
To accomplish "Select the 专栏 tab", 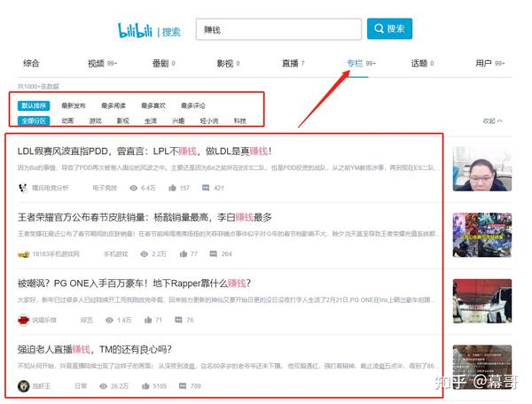I will 361,64.
